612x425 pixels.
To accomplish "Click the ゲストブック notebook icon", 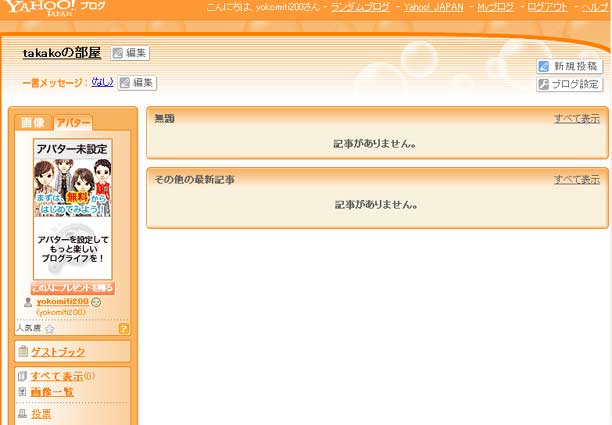I will click(22, 352).
